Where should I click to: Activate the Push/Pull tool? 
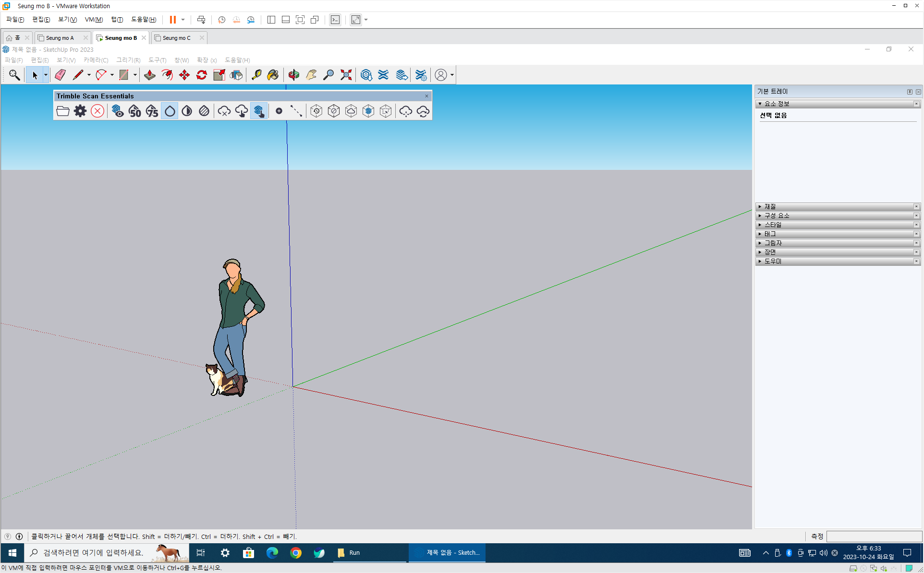point(150,75)
